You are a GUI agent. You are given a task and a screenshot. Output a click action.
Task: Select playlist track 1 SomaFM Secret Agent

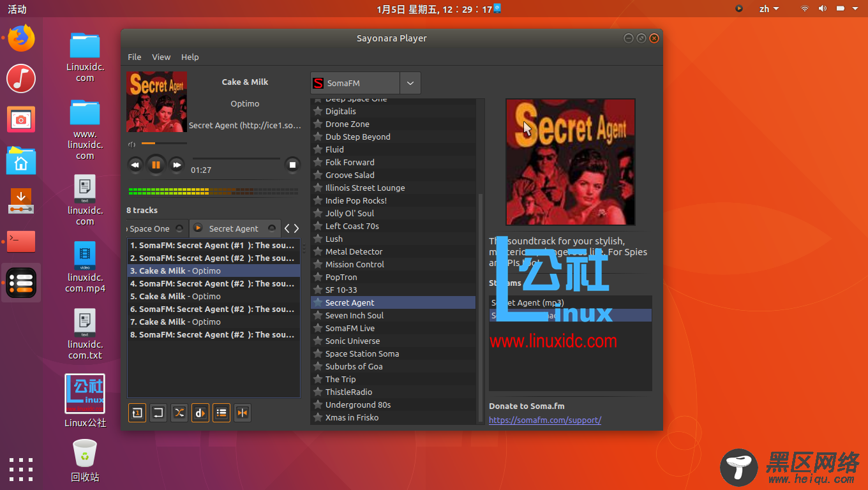(x=214, y=245)
